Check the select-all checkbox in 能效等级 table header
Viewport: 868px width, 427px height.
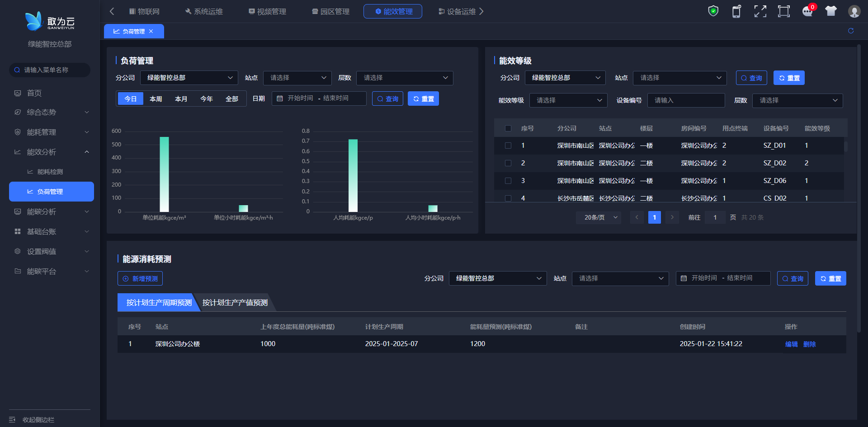(508, 128)
